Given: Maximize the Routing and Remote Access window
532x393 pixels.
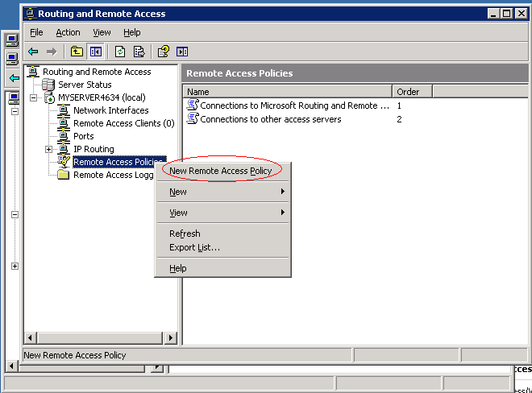Looking at the screenshot, I should (x=506, y=14).
